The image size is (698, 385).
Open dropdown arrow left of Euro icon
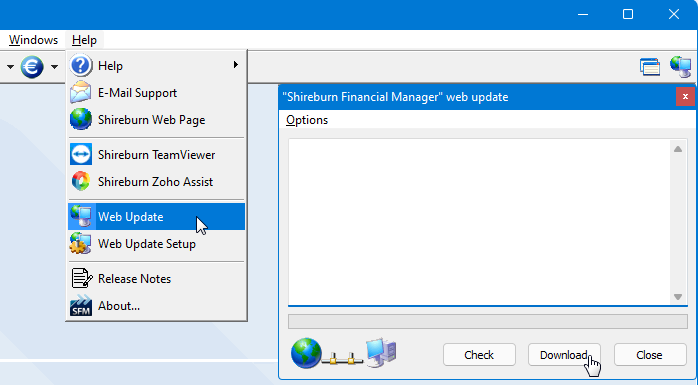pyautogui.click(x=10, y=67)
